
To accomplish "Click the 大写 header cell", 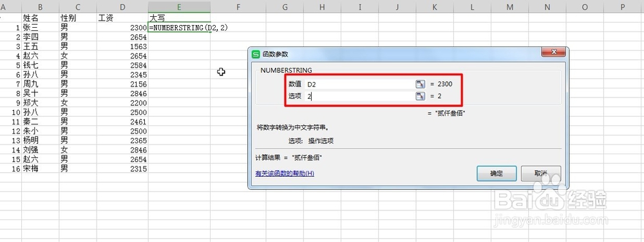I will pyautogui.click(x=180, y=17).
